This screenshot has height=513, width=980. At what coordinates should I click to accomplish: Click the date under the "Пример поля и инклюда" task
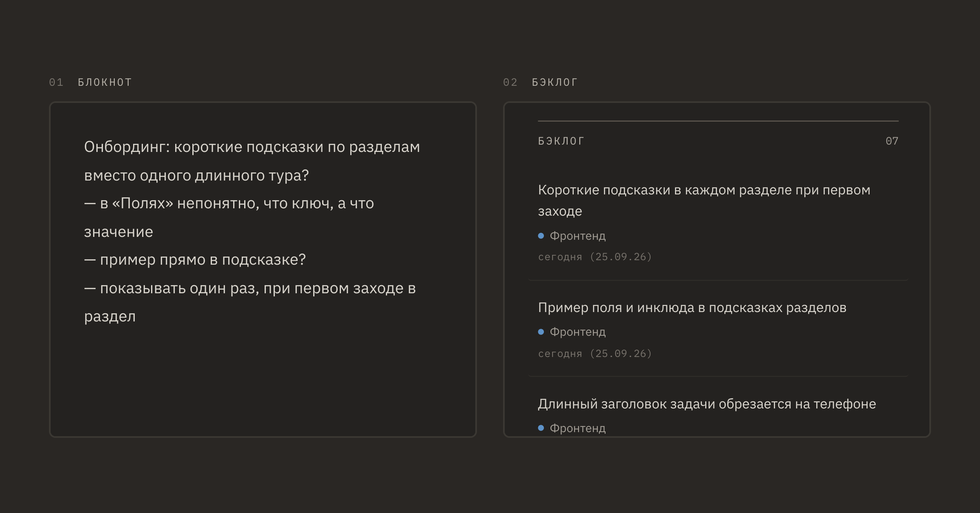coord(595,353)
